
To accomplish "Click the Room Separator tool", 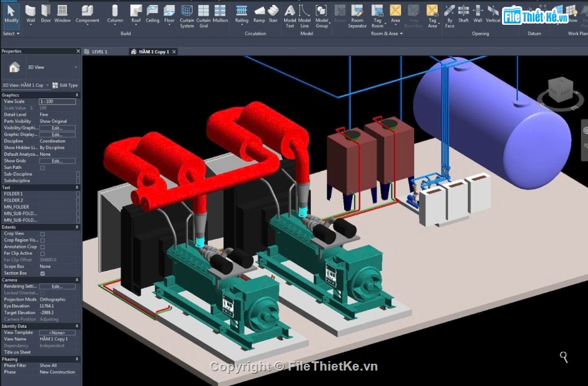I will [x=357, y=14].
